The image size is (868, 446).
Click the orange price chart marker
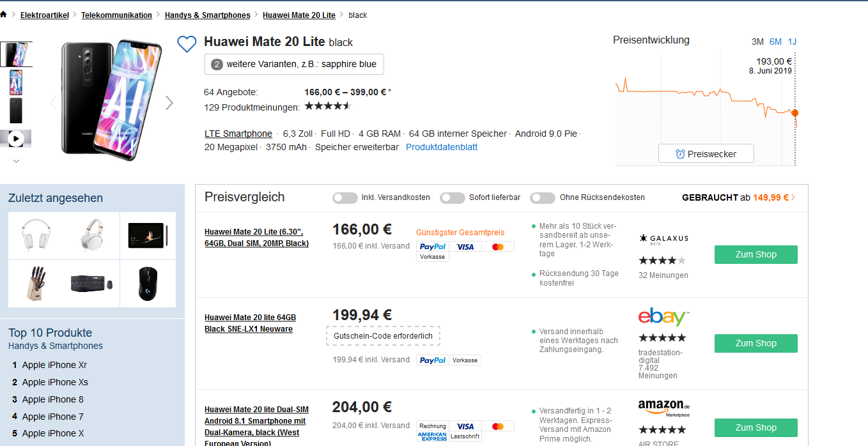coord(795,113)
